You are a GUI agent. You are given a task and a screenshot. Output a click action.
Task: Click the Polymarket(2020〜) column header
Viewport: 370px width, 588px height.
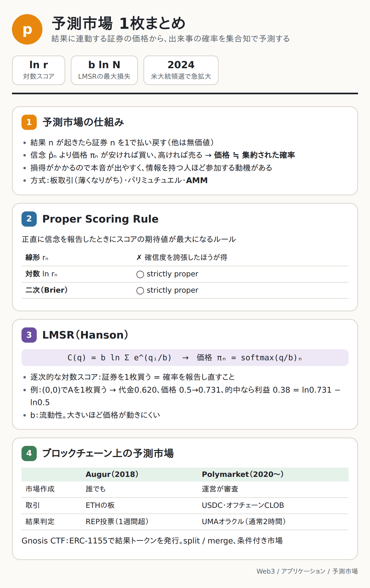[x=243, y=474]
